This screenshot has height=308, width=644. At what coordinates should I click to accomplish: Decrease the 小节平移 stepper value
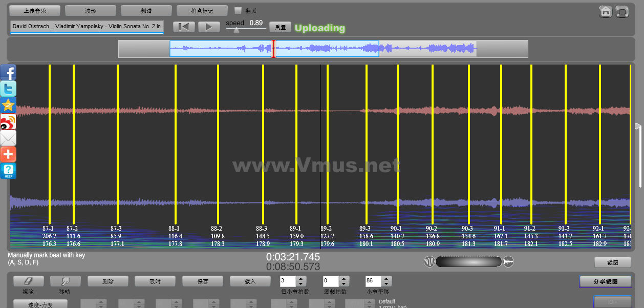tap(387, 284)
